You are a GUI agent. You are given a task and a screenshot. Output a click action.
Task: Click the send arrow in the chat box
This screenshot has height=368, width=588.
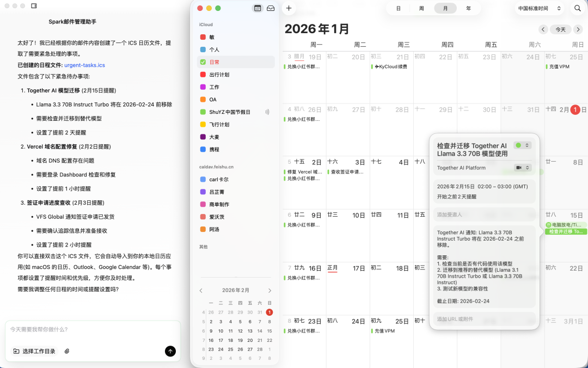(x=170, y=351)
